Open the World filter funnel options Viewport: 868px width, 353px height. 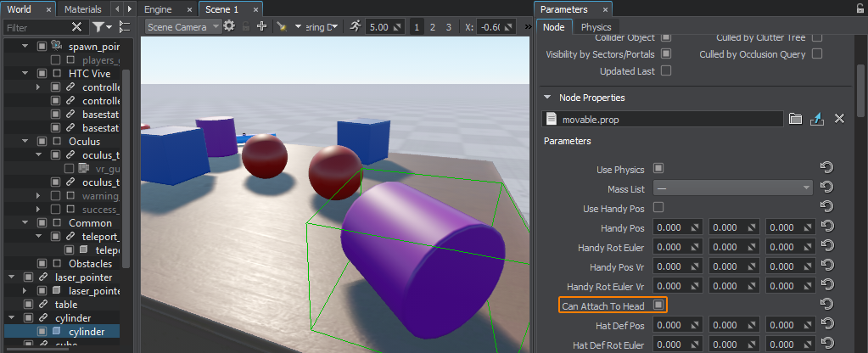pyautogui.click(x=99, y=28)
